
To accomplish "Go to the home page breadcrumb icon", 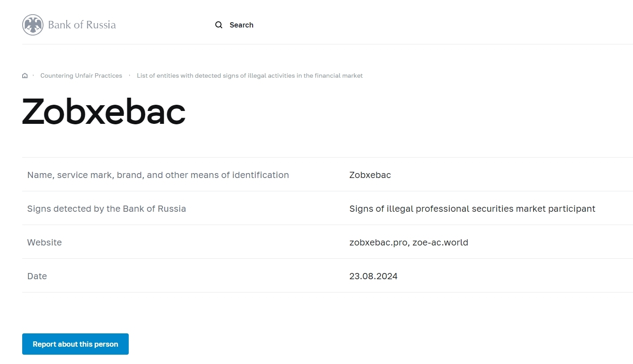I will [25, 76].
